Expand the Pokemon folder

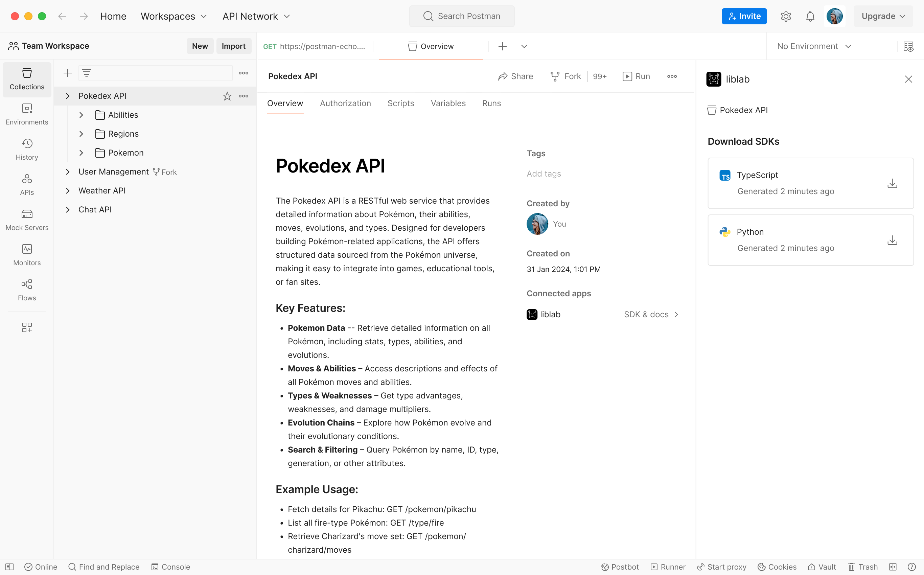coord(81,153)
